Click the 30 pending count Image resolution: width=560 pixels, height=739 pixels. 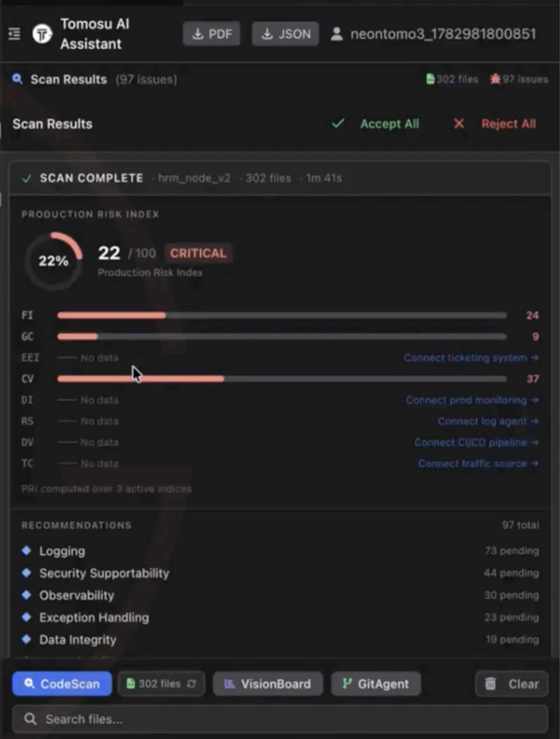[512, 595]
